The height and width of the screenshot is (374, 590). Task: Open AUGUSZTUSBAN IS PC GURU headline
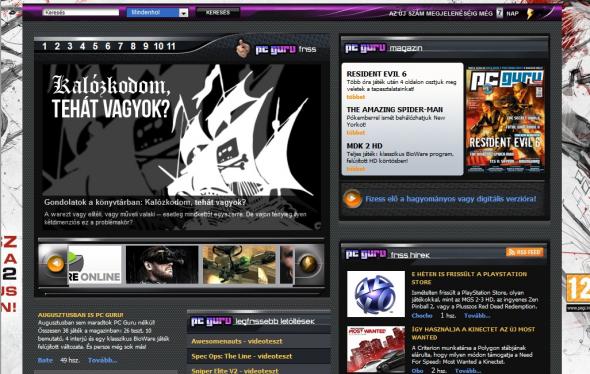coord(81,315)
